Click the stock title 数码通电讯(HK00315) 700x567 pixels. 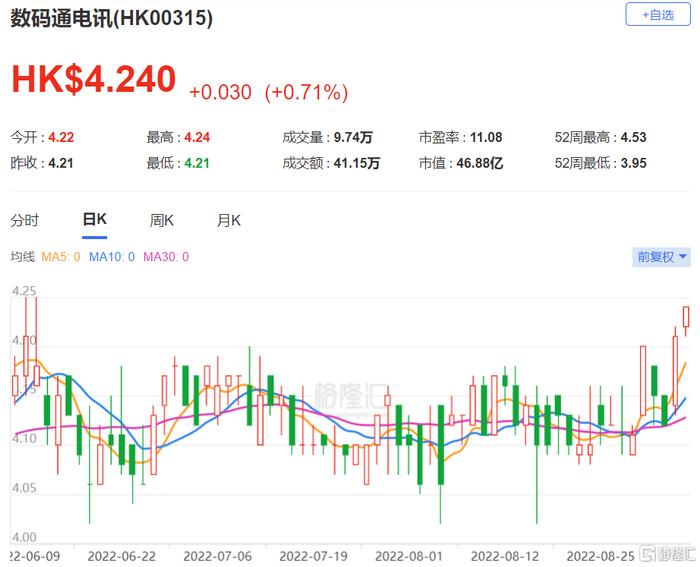tap(112, 18)
